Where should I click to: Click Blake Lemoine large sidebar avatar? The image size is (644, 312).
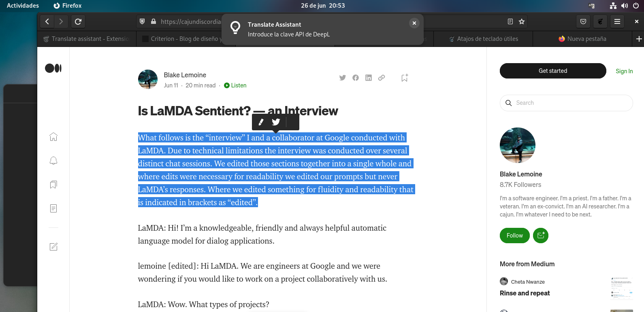(x=518, y=145)
